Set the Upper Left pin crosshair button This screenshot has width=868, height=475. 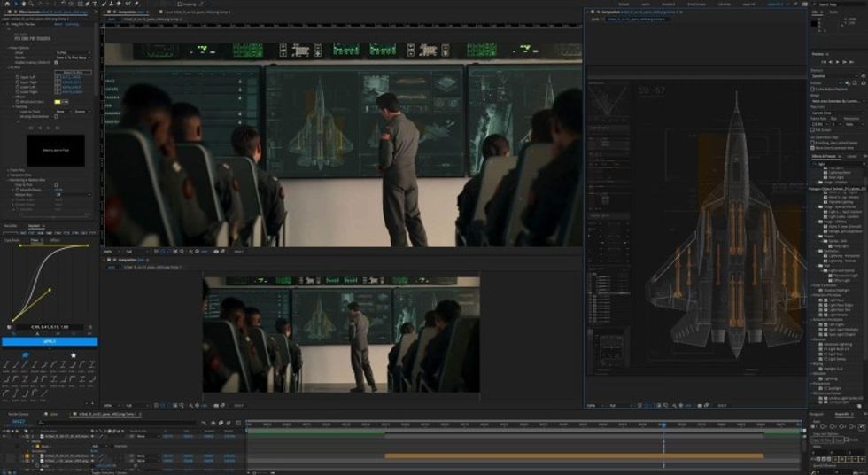58,77
